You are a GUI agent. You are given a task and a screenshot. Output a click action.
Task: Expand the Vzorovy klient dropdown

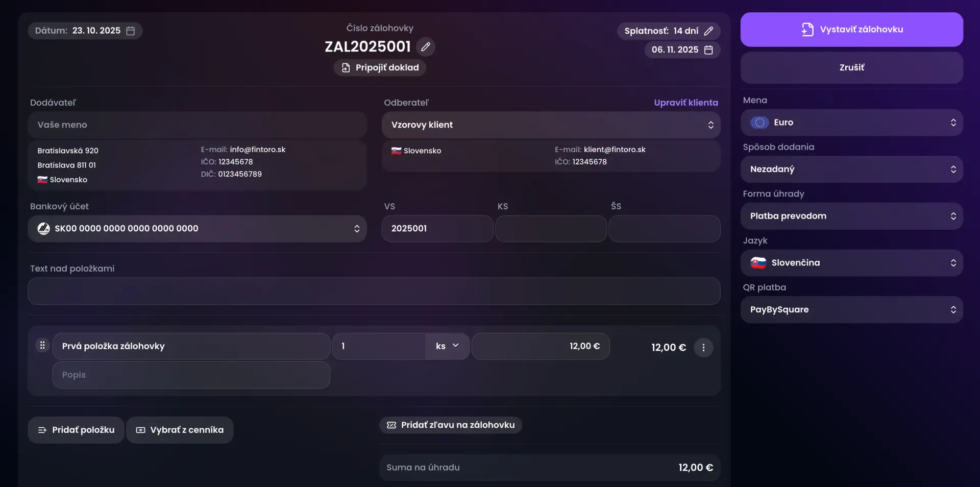tap(551, 125)
